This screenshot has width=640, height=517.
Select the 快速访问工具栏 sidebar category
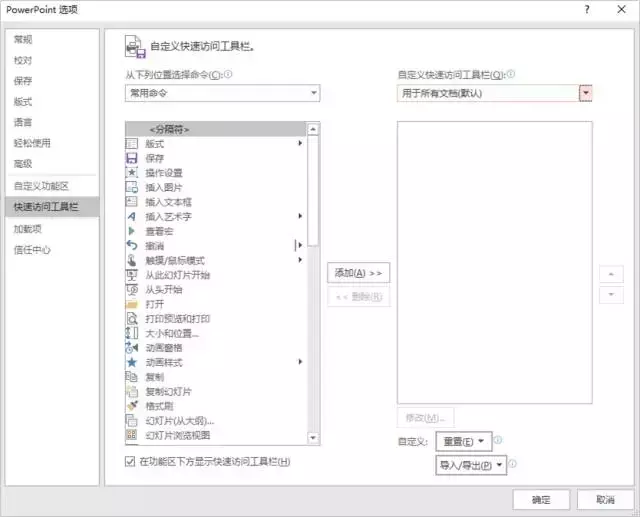tap(53, 207)
